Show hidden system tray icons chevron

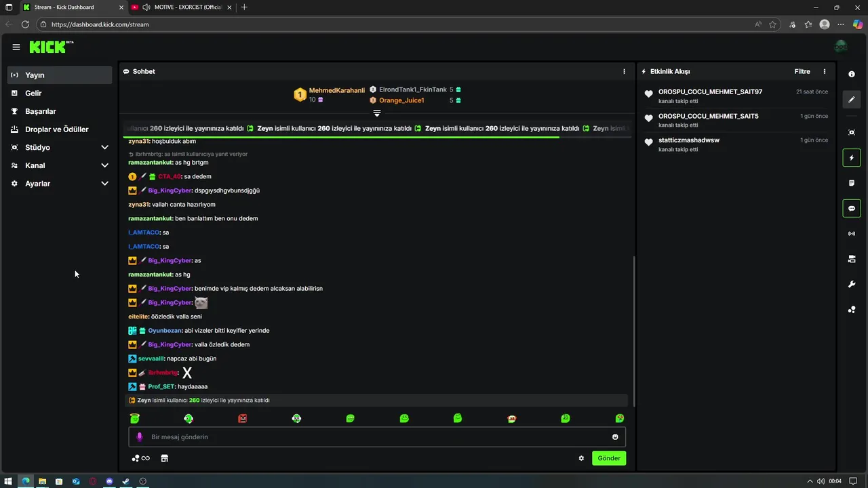810,481
